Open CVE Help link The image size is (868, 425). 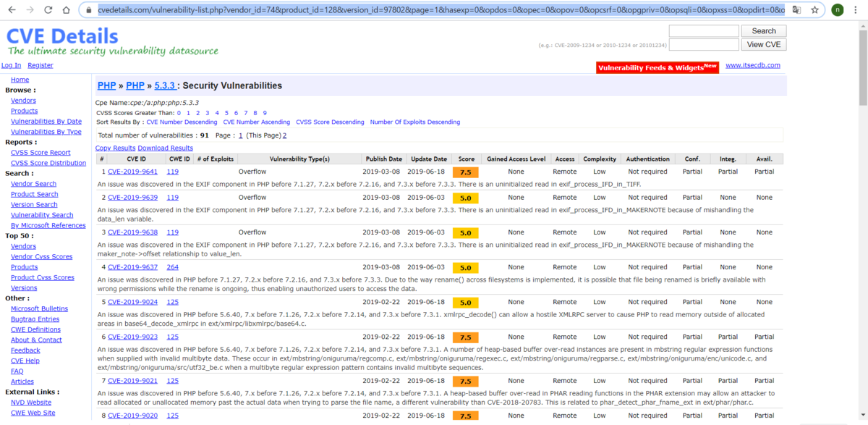[25, 361]
